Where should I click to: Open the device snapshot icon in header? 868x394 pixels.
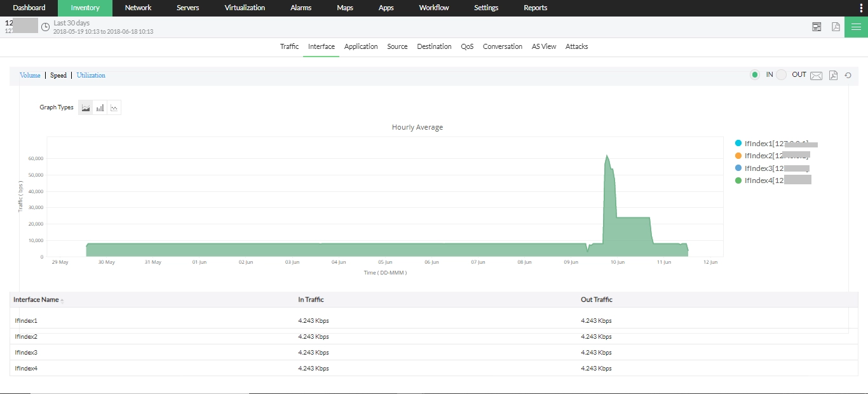[x=817, y=27]
